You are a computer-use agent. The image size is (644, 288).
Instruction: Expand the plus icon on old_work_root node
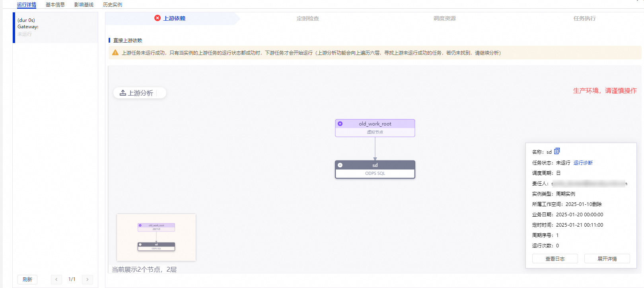340,124
